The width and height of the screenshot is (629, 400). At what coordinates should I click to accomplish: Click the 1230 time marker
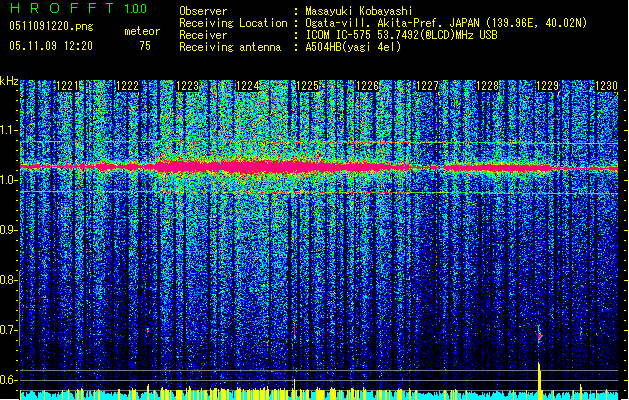[607, 86]
